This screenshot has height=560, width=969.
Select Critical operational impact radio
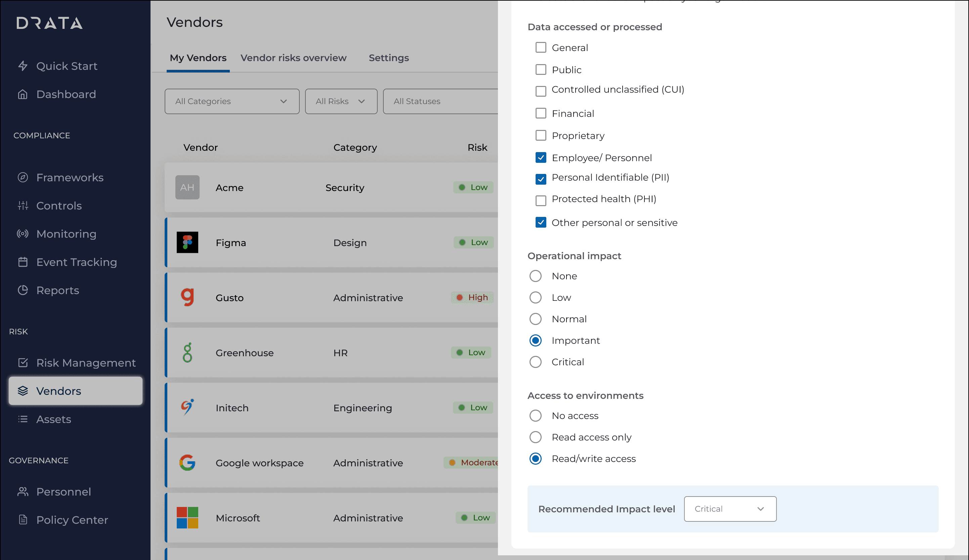[x=535, y=362]
